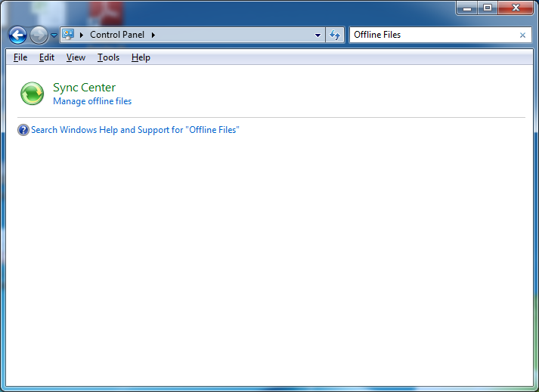
Task: Click the green Sync Center icon
Action: [x=32, y=94]
